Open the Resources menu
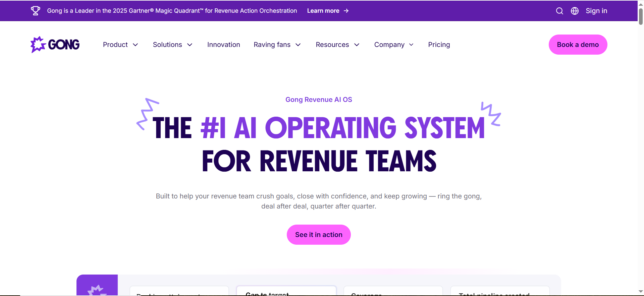This screenshot has width=644, height=296. [x=332, y=45]
